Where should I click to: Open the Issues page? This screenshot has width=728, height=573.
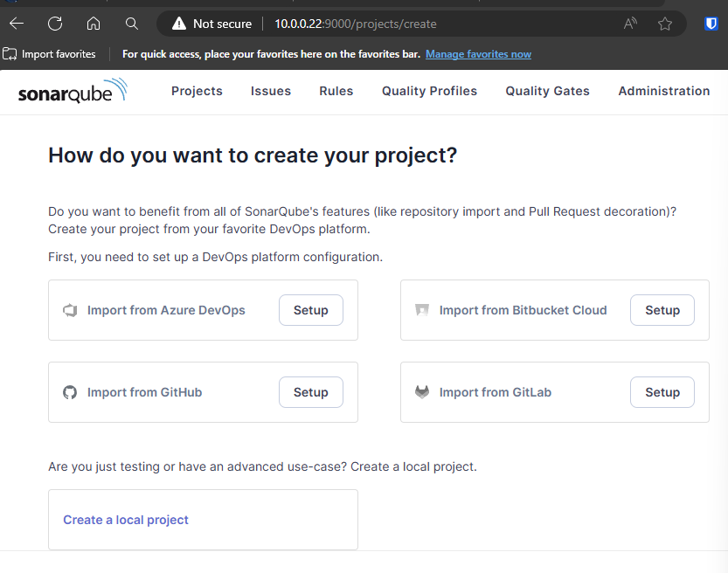pos(271,91)
